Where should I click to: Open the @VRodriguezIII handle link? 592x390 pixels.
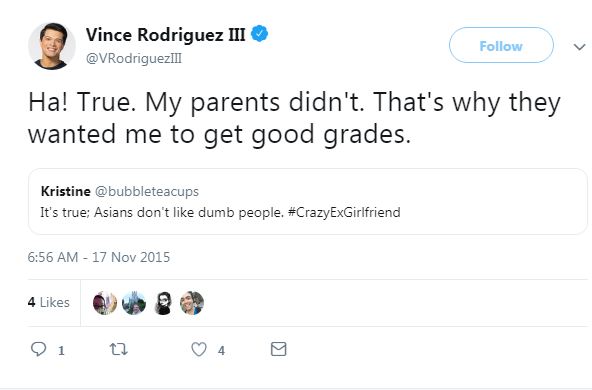(x=134, y=59)
